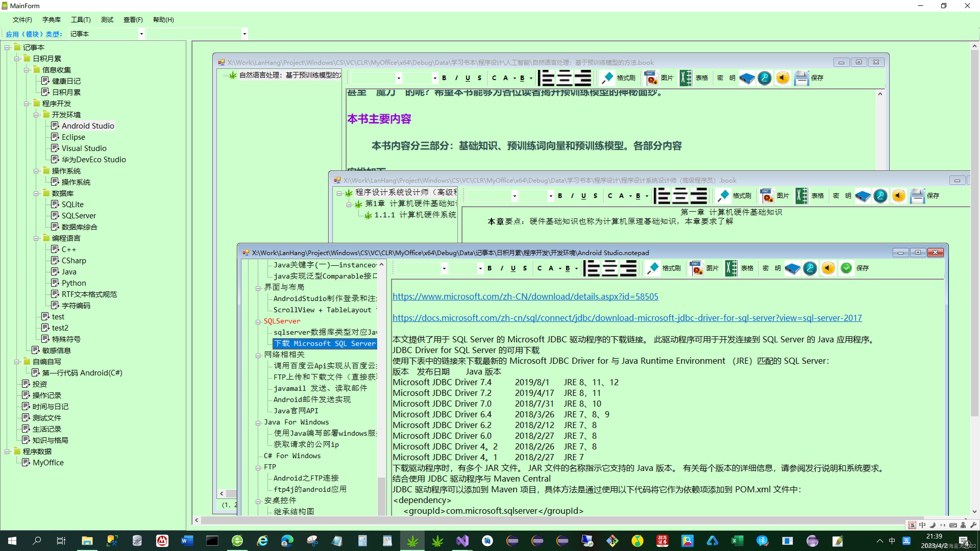The height and width of the screenshot is (551, 980).
Task: Open the 工具(T) menu
Action: 80,20
